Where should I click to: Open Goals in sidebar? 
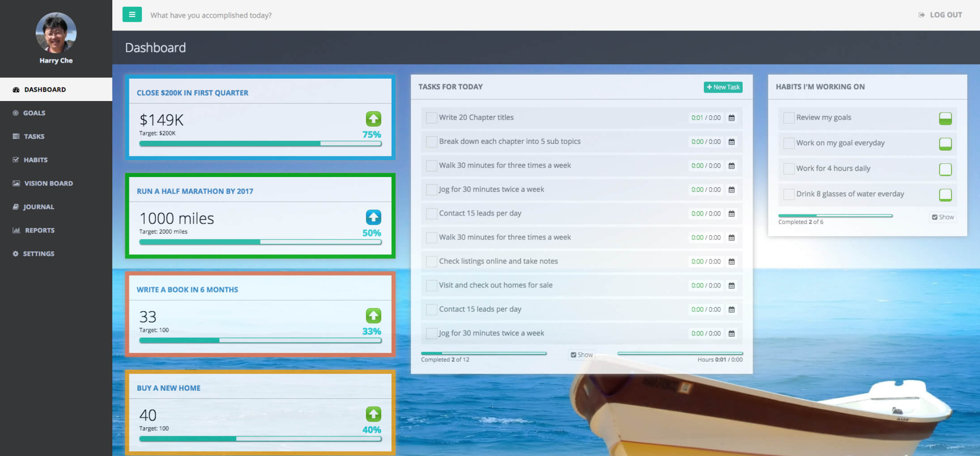(x=56, y=113)
